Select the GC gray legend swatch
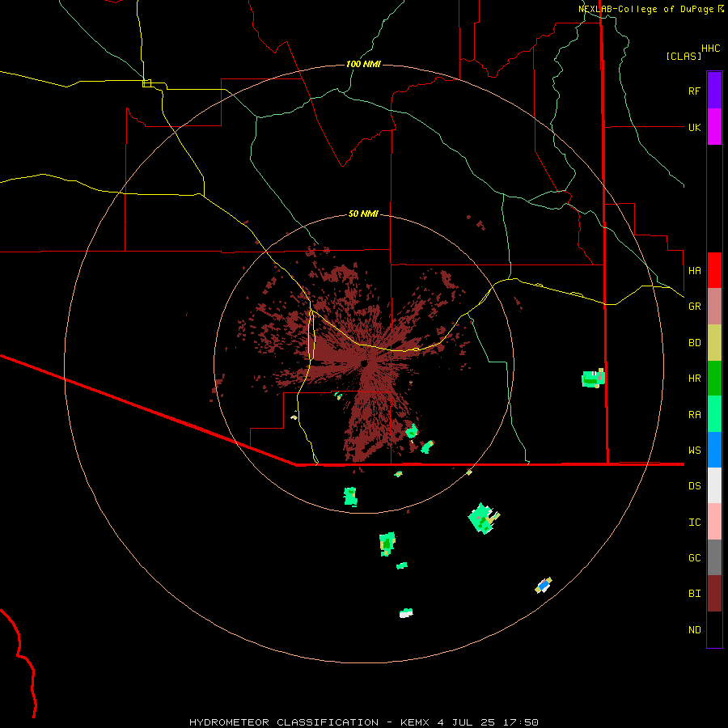The image size is (728, 728). pyautogui.click(x=714, y=557)
